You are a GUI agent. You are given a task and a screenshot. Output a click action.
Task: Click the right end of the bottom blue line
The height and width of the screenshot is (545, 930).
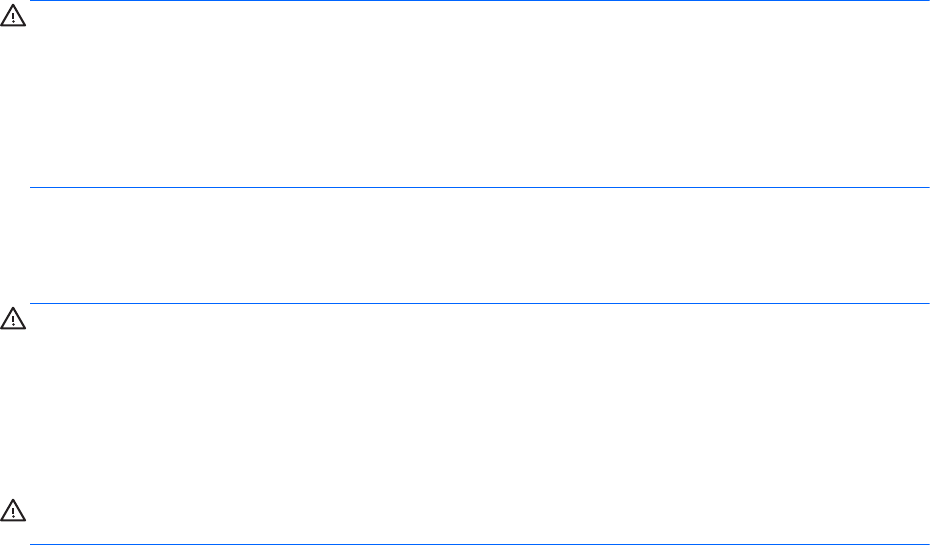[x=926, y=544]
